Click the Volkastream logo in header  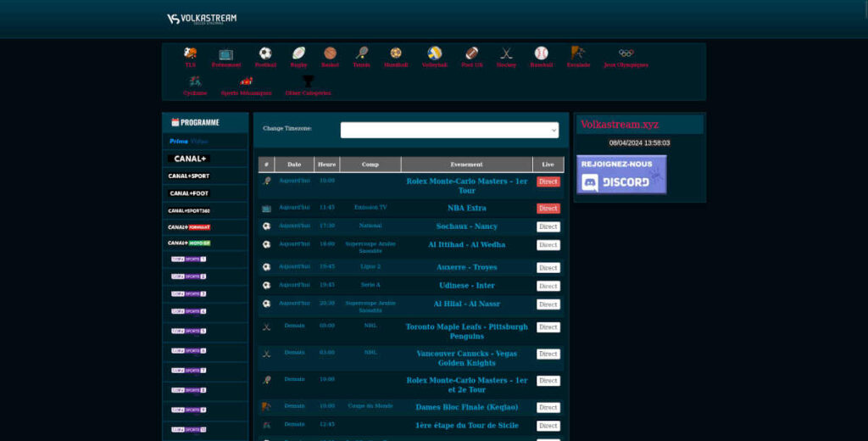click(202, 19)
